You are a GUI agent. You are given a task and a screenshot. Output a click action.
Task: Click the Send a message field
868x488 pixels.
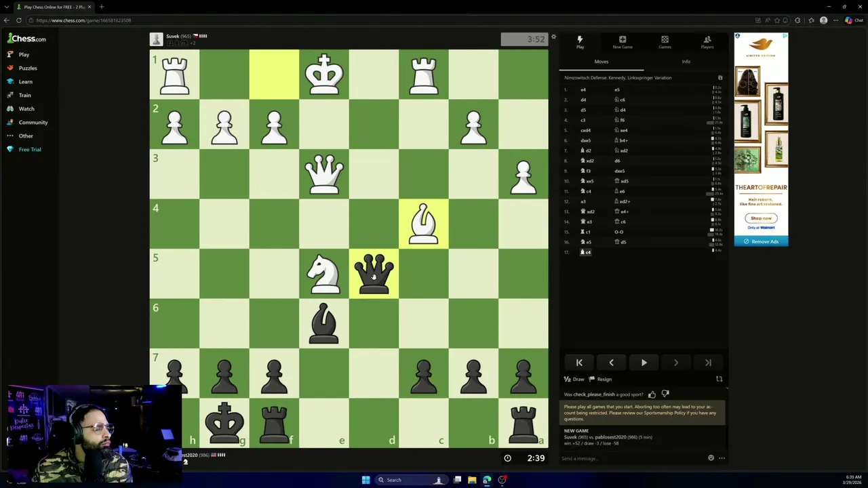tap(631, 458)
